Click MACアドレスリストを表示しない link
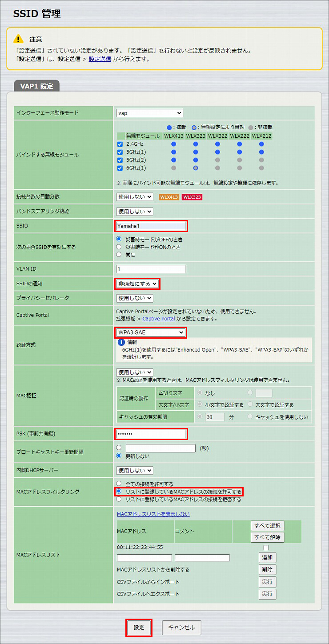 click(x=153, y=514)
